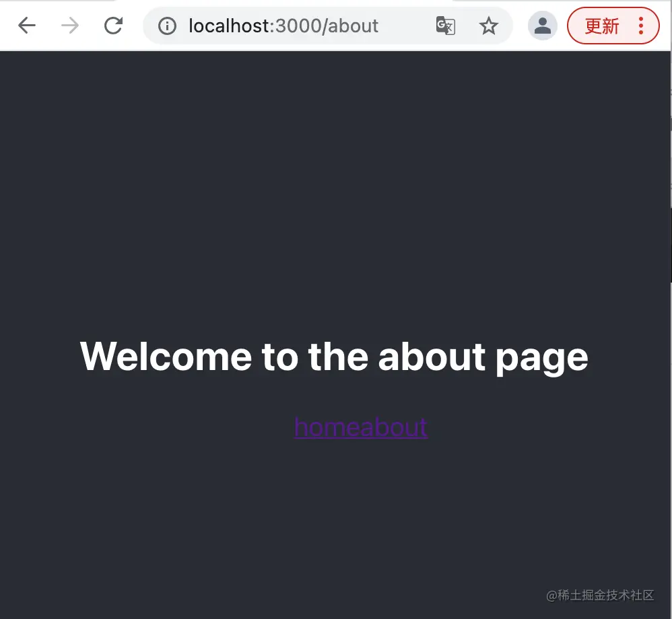Open the Chrome three-dot menu

pos(641,26)
